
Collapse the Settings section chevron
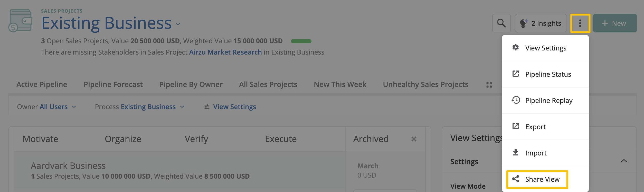(624, 161)
